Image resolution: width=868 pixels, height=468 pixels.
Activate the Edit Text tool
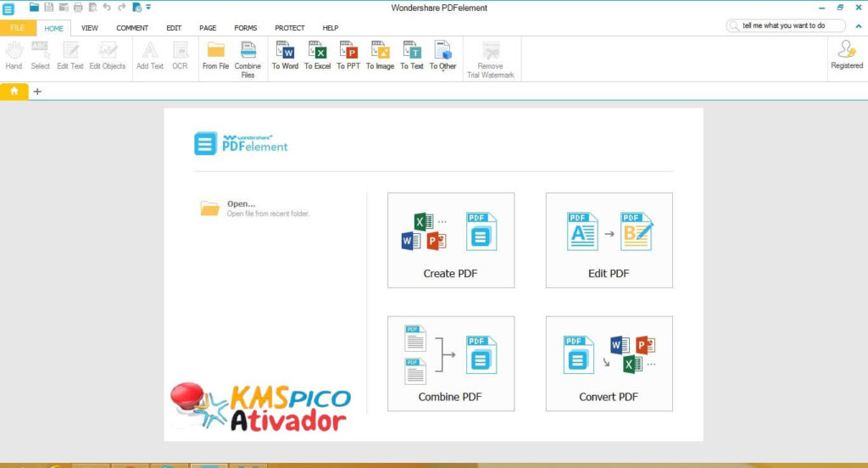70,55
